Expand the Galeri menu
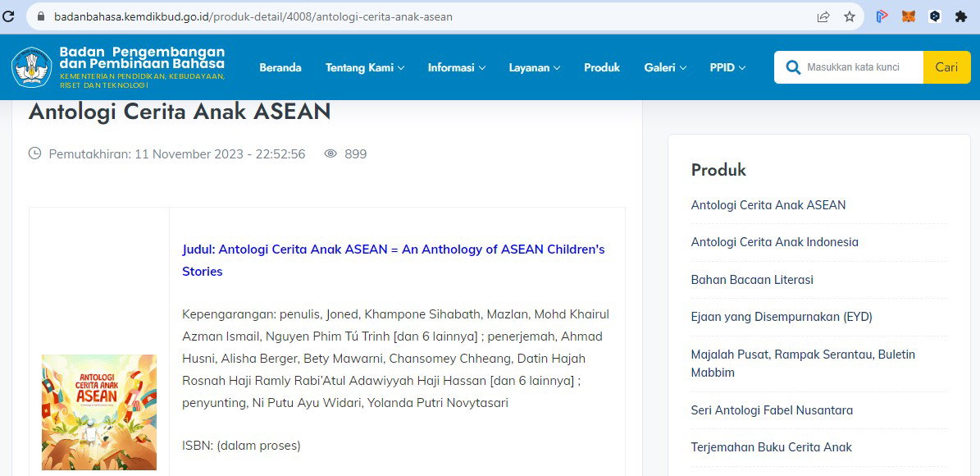This screenshot has height=476, width=980. tap(666, 67)
